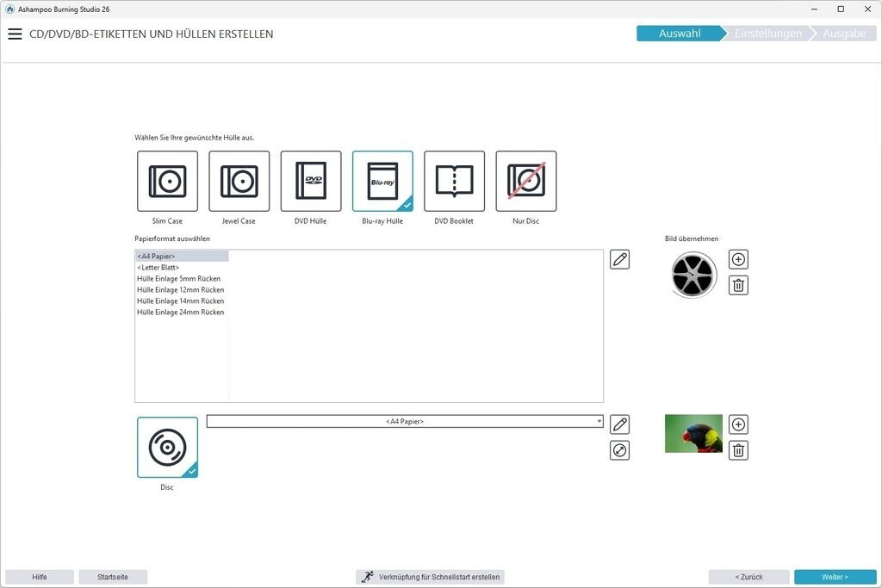882x588 pixels.
Task: Click the circular icon below disc pencil icon
Action: click(619, 450)
